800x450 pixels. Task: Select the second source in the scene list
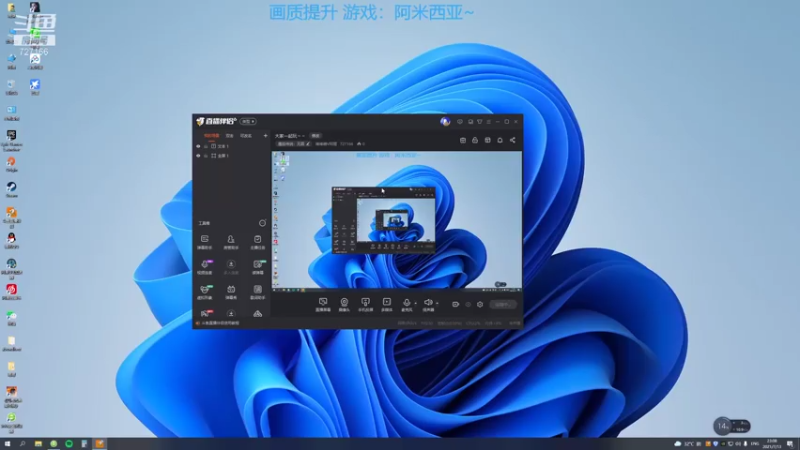232,156
